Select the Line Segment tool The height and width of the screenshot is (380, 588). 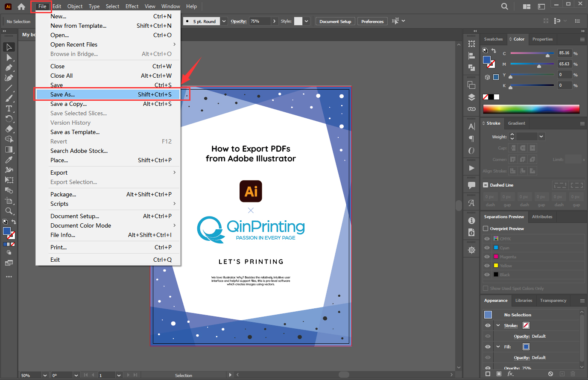click(9, 88)
